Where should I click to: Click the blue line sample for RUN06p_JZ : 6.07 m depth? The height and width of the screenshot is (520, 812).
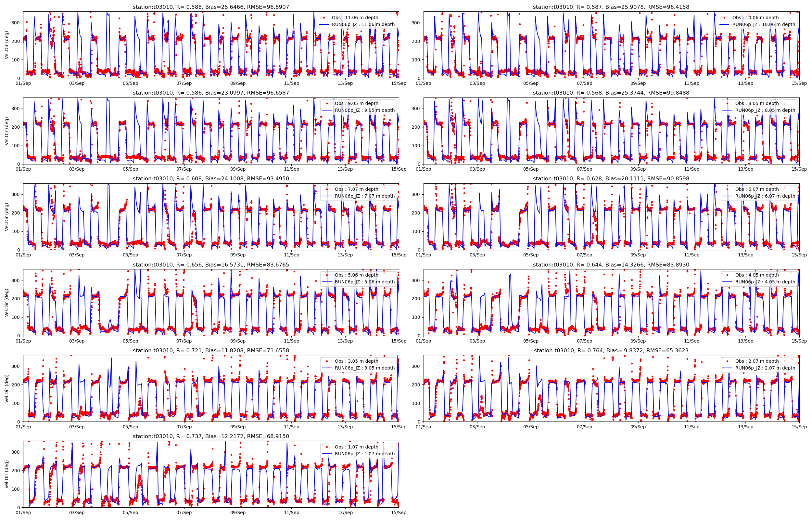[727, 196]
